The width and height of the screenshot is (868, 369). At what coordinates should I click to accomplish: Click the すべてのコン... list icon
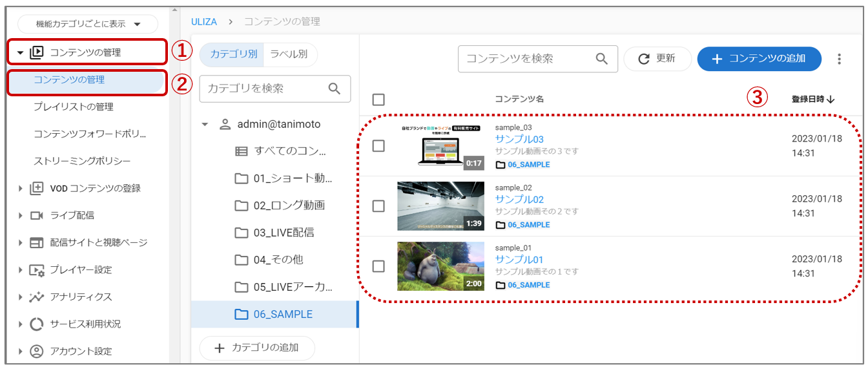(241, 152)
